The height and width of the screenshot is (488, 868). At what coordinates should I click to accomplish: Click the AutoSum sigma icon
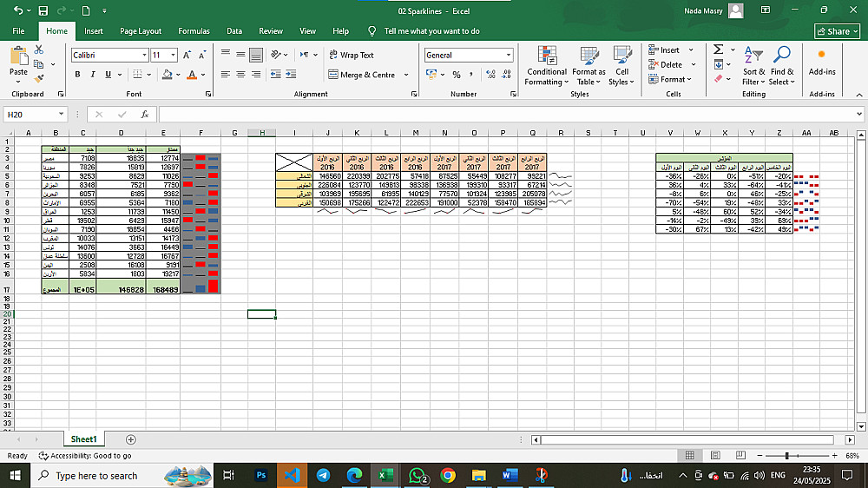(x=719, y=49)
